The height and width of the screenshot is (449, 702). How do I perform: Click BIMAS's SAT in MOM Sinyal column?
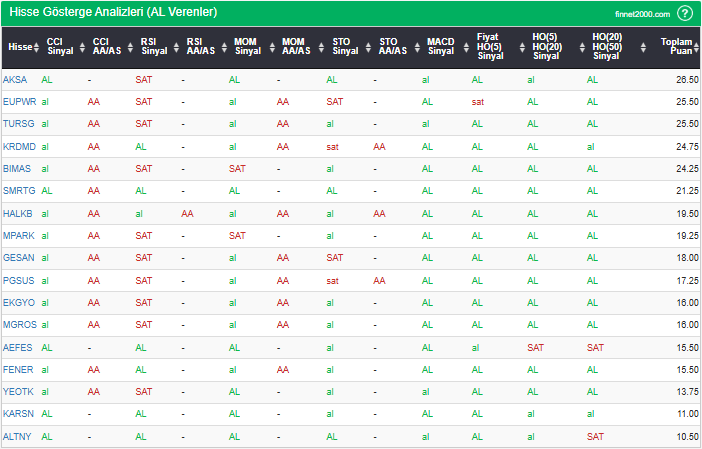coord(237,169)
